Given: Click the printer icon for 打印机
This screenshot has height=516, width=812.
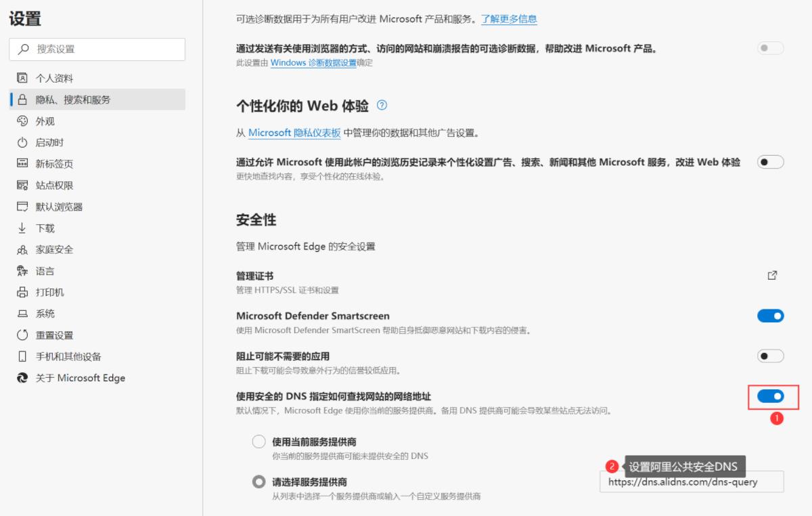Looking at the screenshot, I should click(x=21, y=293).
